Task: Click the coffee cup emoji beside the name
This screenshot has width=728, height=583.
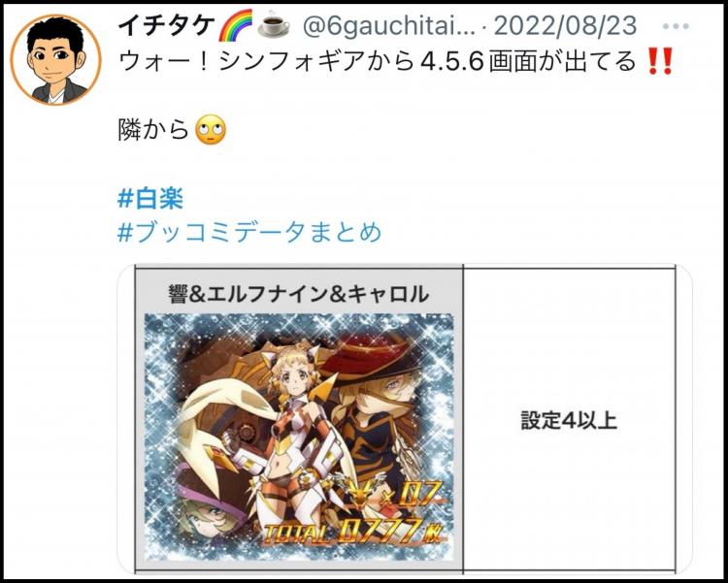Action: click(274, 25)
